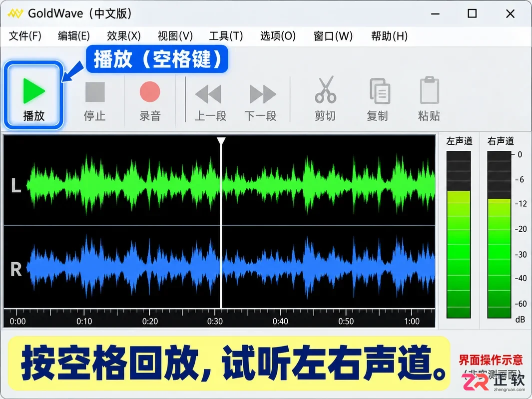The image size is (532, 399).
Task: Start recording with the red 录音 button
Action: pos(150,101)
